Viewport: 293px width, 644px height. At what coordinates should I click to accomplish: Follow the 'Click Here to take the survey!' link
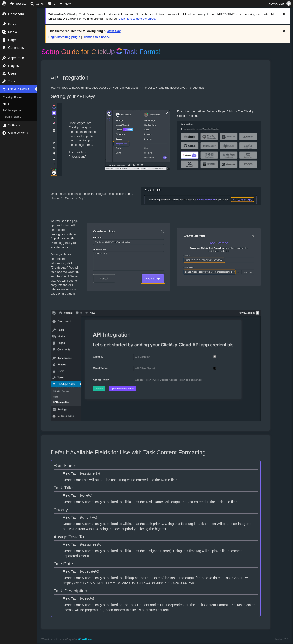coord(138,19)
